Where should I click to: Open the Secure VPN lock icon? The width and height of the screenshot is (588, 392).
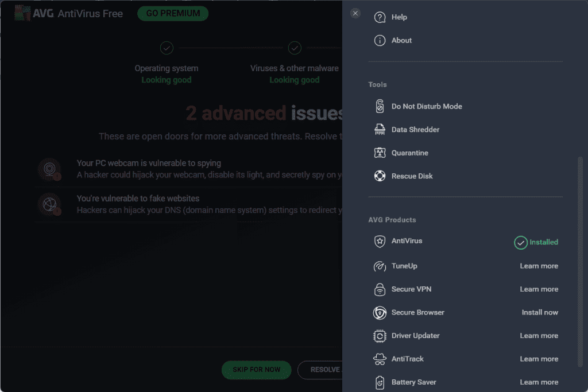tap(379, 289)
